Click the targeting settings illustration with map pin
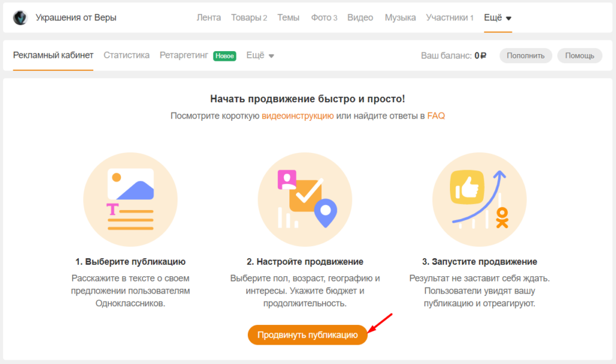The height and width of the screenshot is (364, 616). (305, 200)
